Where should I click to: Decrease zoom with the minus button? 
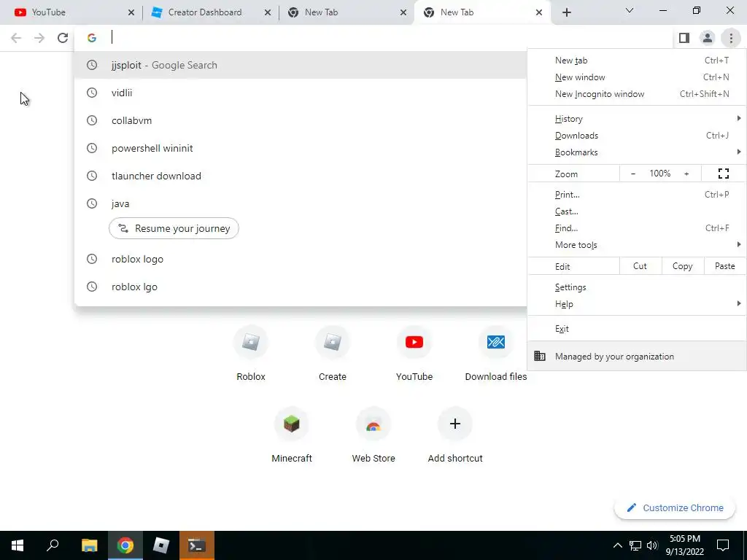pyautogui.click(x=633, y=174)
